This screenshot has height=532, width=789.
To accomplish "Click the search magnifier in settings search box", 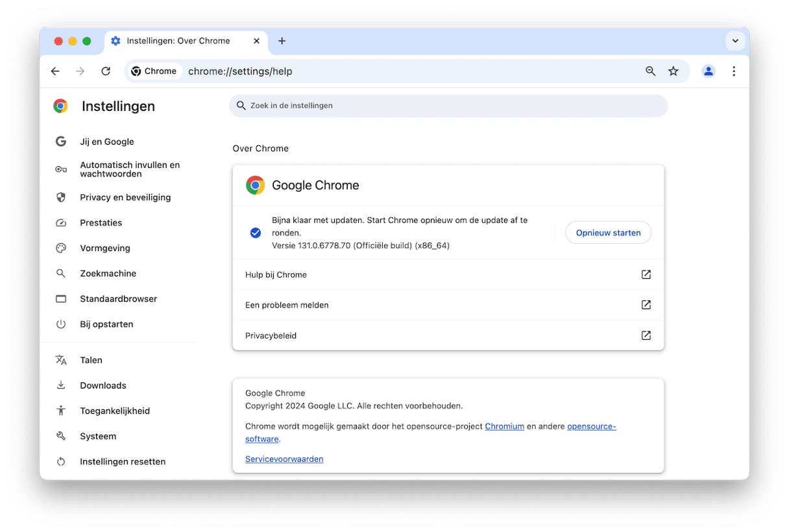I will tap(241, 106).
